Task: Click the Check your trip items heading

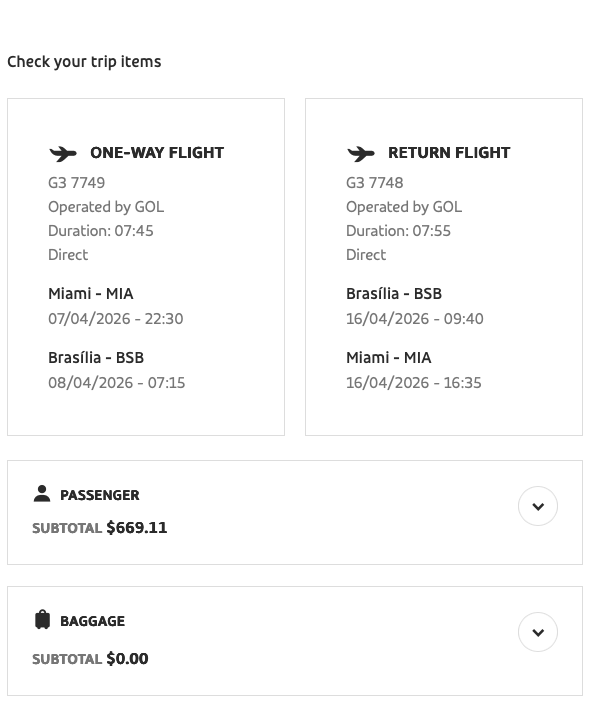Action: [84, 62]
